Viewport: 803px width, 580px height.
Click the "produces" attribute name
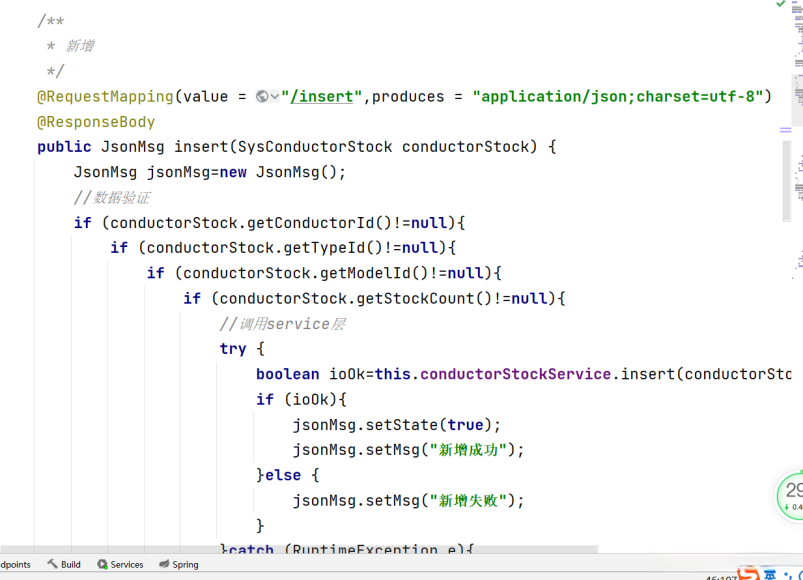coord(408,96)
